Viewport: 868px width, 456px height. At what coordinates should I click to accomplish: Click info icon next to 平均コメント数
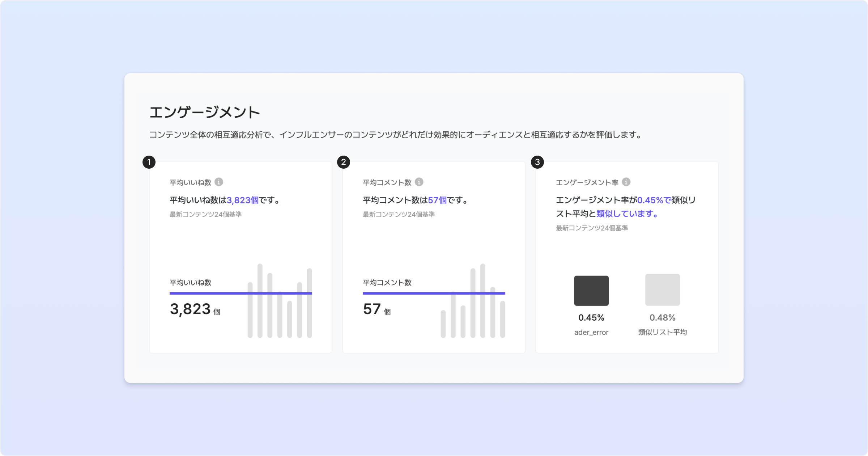(x=419, y=182)
